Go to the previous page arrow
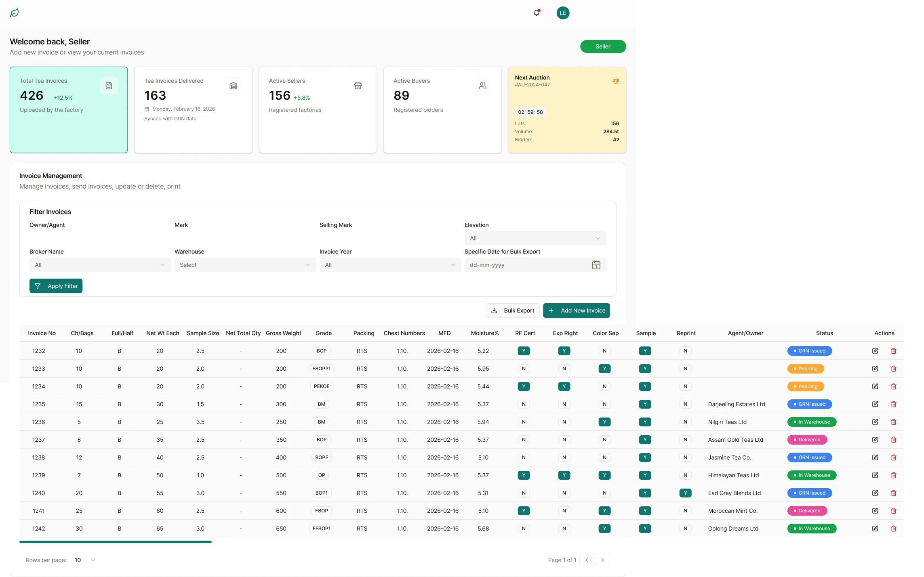 pos(586,560)
